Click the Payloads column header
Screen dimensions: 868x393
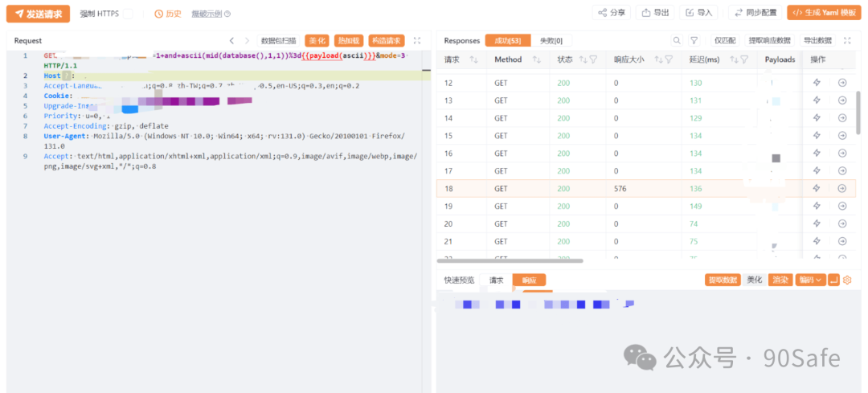[x=780, y=59]
